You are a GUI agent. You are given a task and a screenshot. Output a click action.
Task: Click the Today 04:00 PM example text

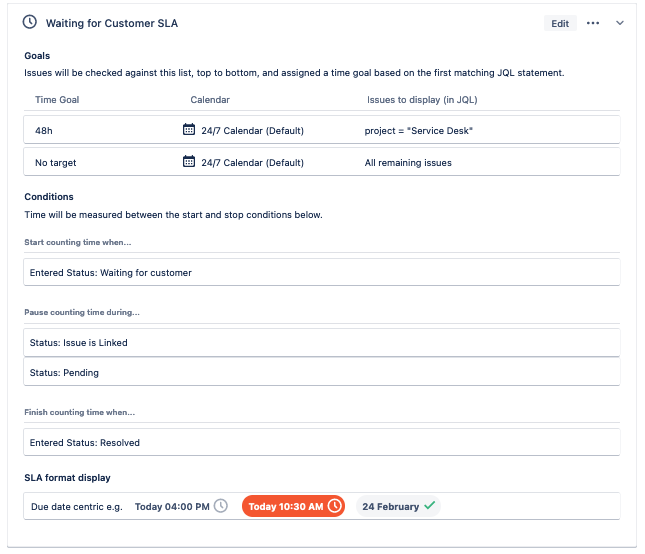pos(172,507)
